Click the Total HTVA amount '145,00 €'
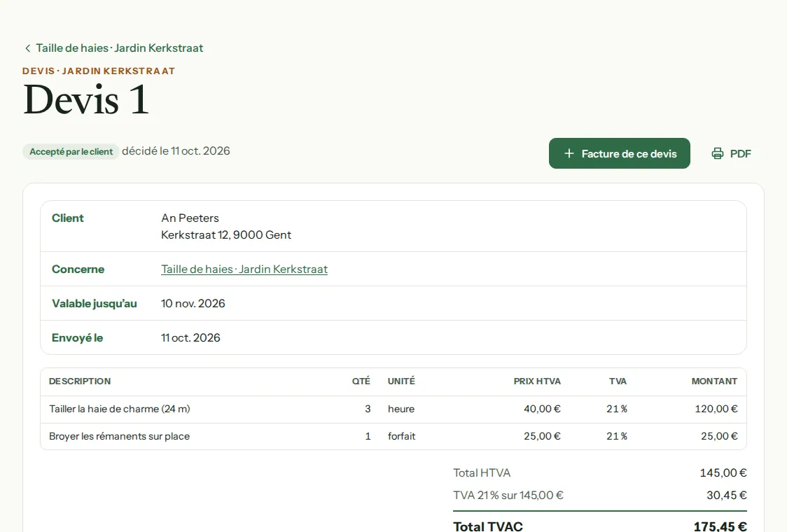The height and width of the screenshot is (532, 787). pyautogui.click(x=723, y=473)
